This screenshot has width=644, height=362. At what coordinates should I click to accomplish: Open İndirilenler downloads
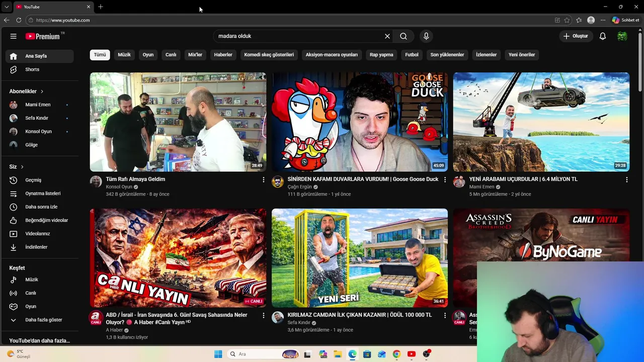pyautogui.click(x=40, y=247)
